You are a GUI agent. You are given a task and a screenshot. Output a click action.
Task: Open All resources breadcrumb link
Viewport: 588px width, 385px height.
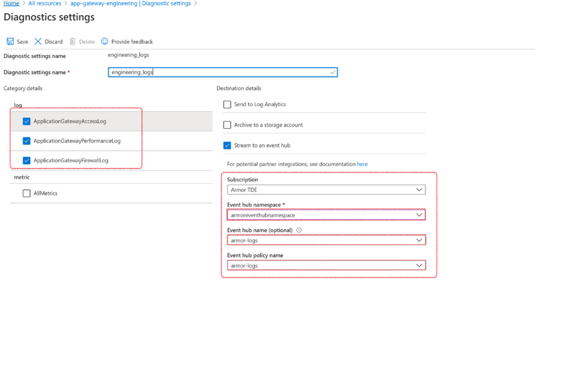coord(45,3)
